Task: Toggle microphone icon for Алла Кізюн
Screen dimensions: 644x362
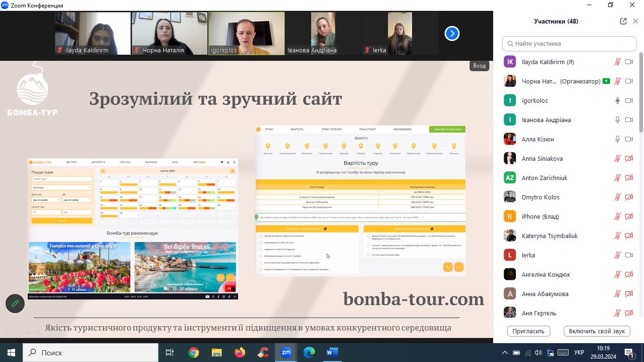Action: (617, 139)
